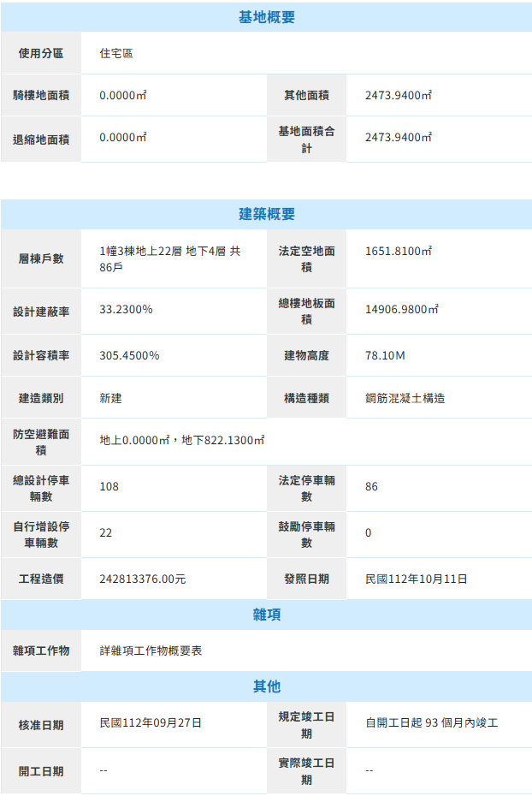Open the 詳雜項工作物概要表 text
This screenshot has height=802, width=532.
pos(151,651)
